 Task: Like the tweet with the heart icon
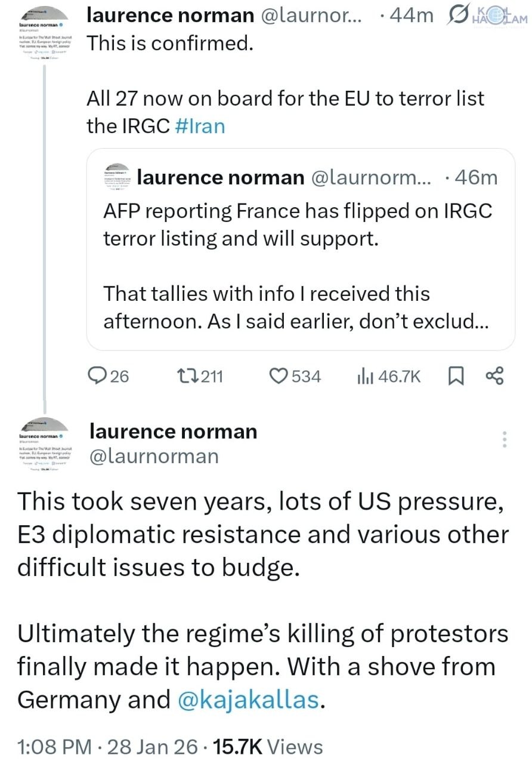click(279, 376)
